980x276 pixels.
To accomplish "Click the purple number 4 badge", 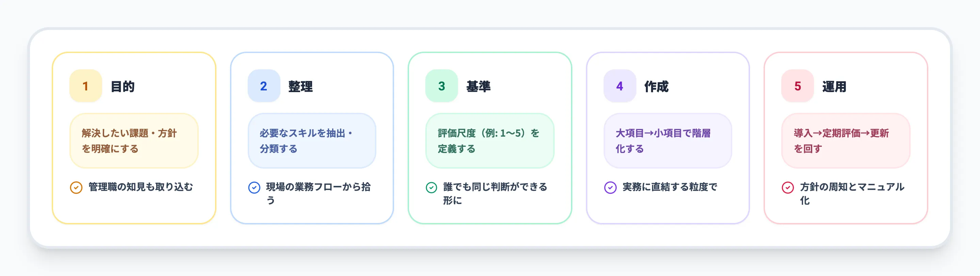I will [x=619, y=86].
